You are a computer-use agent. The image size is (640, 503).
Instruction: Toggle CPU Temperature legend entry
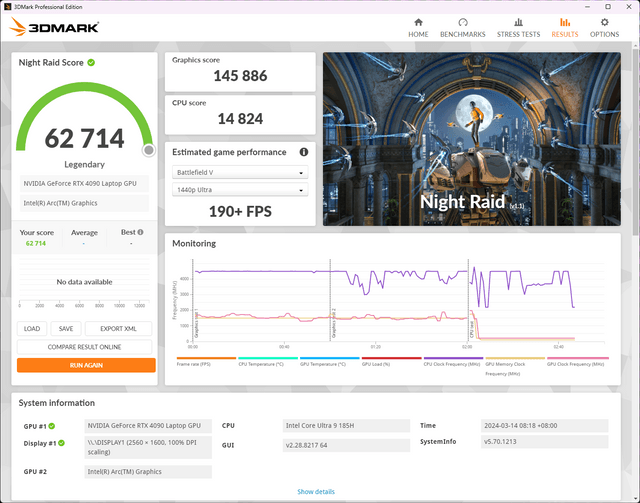pyautogui.click(x=268, y=361)
